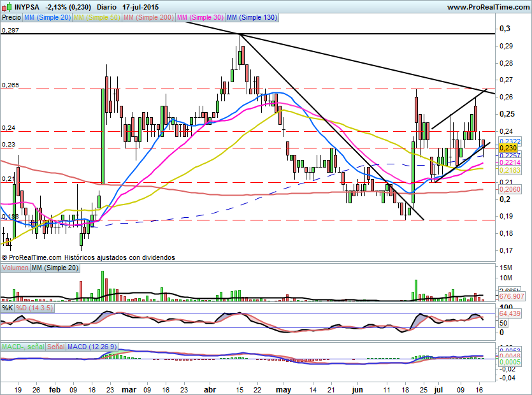532x395 pixels.
Task: Select the MM (Simple 200) label
Action: pyautogui.click(x=148, y=17)
